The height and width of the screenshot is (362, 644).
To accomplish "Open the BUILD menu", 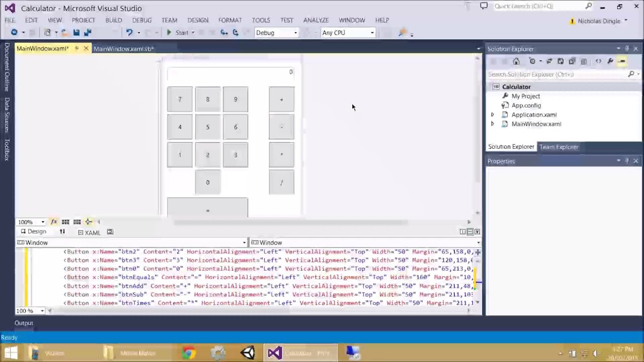I will click(x=114, y=20).
